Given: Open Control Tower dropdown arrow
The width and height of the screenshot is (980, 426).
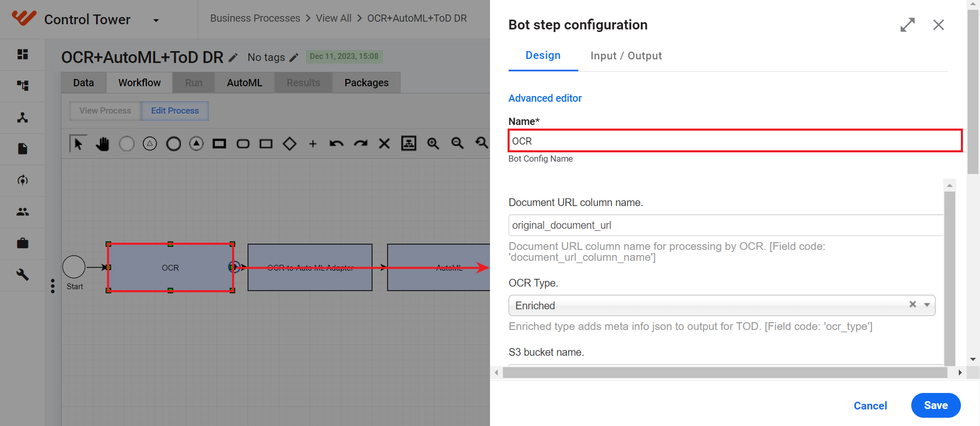Looking at the screenshot, I should pyautogui.click(x=156, y=21).
